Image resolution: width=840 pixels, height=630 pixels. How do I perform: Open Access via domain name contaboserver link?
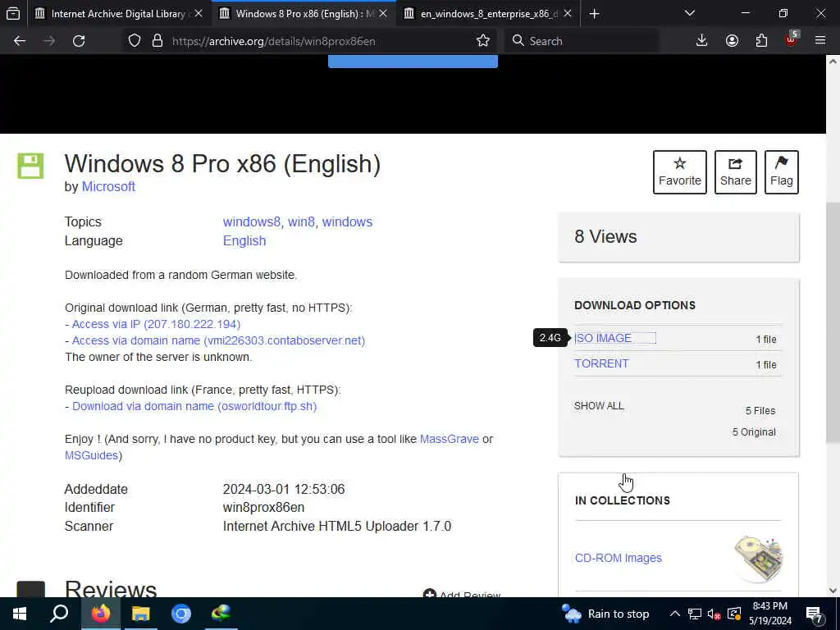(218, 340)
